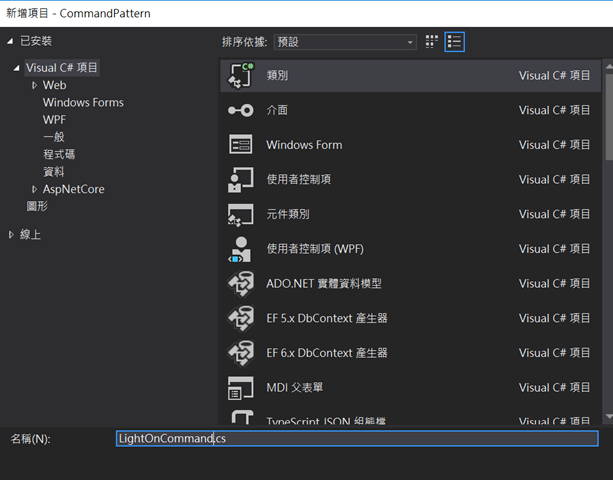Click the EF 6.x DbContext 產生器 name
This screenshot has width=613, height=480.
pos(327,353)
